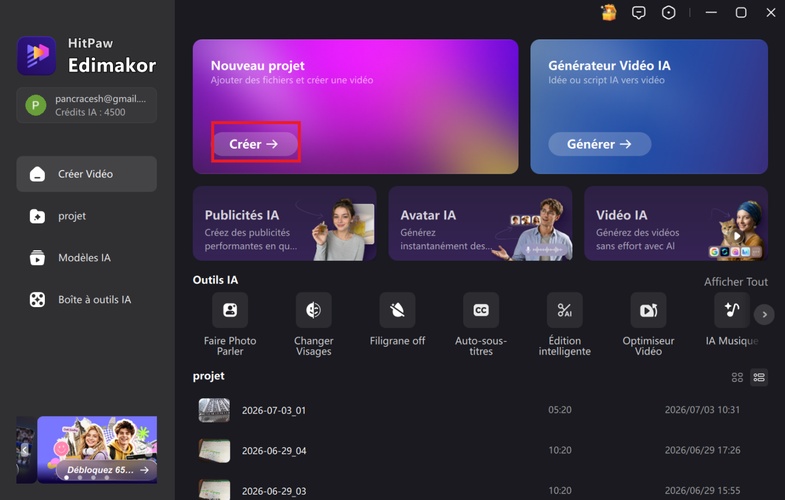Select project name 2026-06-29_03
The height and width of the screenshot is (500, 785).
point(274,491)
